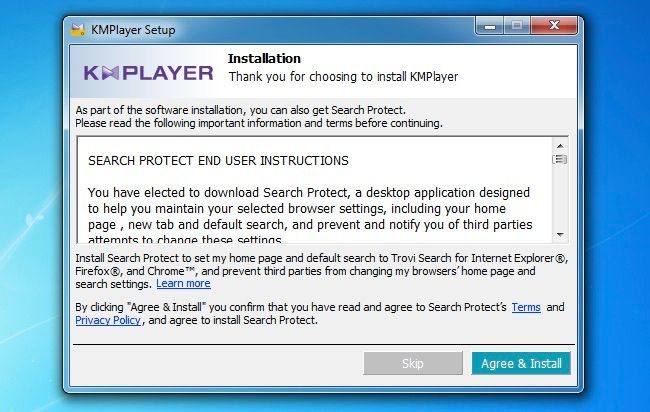Click the KMPlayer Setup title bar text

(x=133, y=30)
